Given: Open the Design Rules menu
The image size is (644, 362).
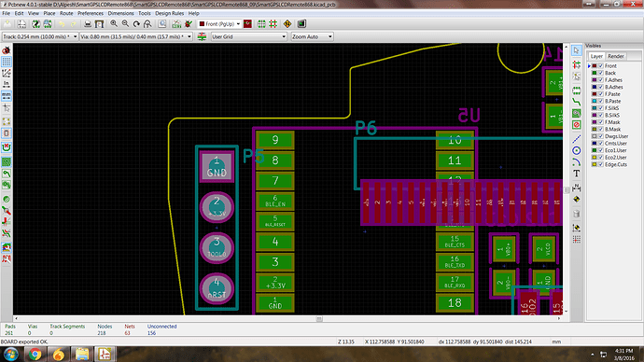Looking at the screenshot, I should coord(169,13).
